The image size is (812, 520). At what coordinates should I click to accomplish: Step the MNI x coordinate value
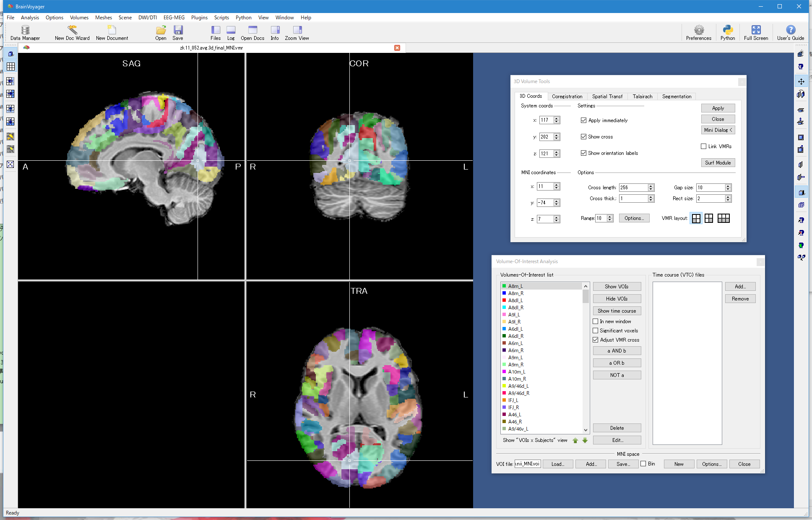[x=557, y=186]
